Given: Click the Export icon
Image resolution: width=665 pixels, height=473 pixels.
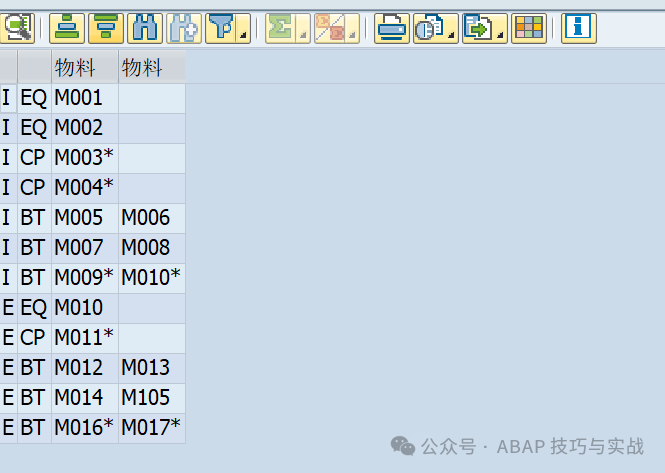Looking at the screenshot, I should tap(478, 28).
